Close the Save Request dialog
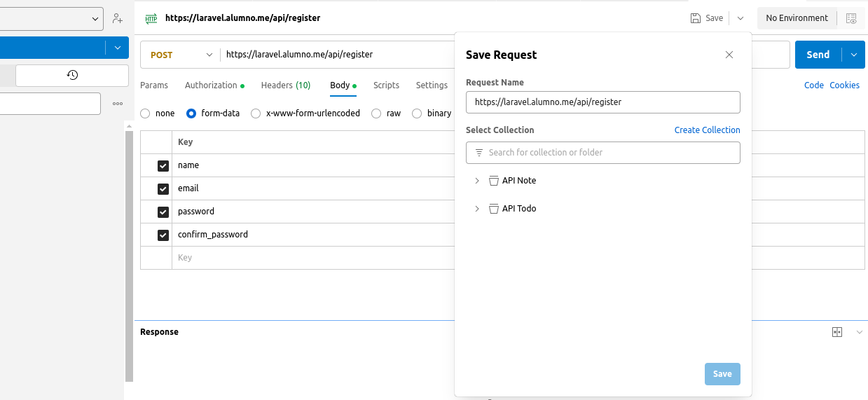This screenshot has width=868, height=400. (729, 55)
